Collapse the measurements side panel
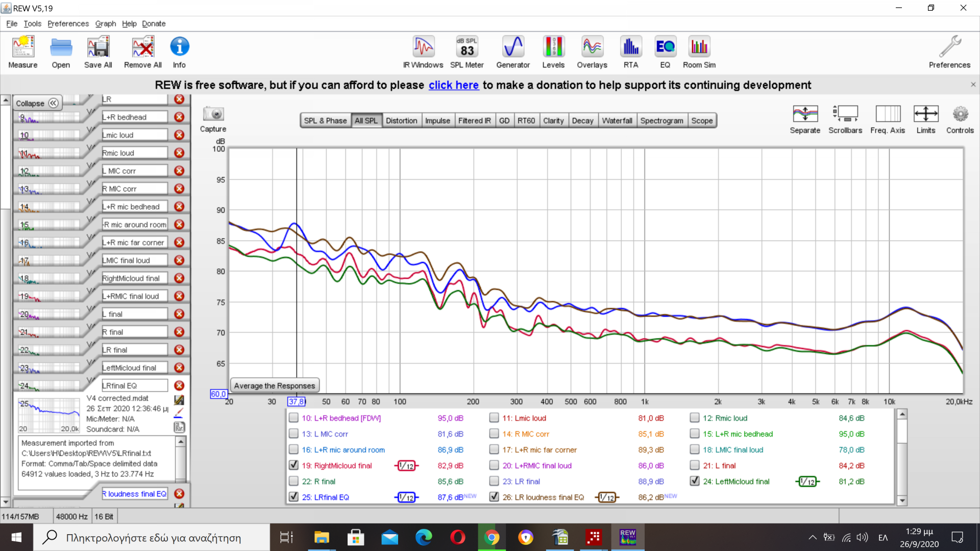 [37, 103]
